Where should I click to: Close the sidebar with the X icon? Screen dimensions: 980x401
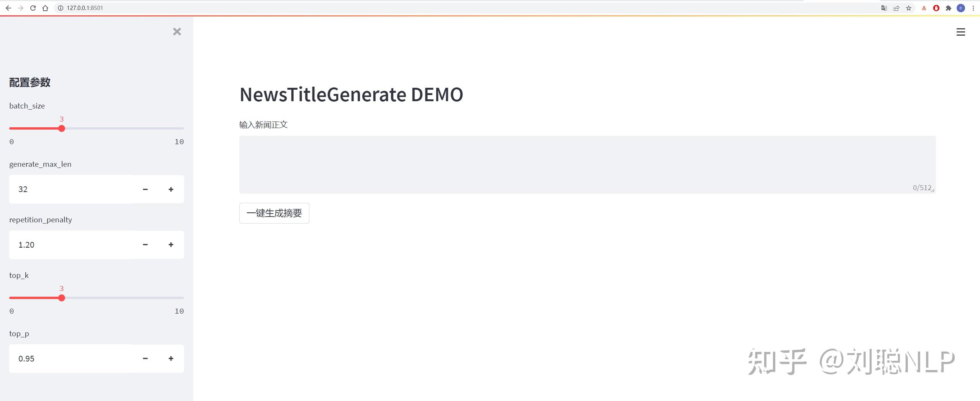(x=177, y=31)
